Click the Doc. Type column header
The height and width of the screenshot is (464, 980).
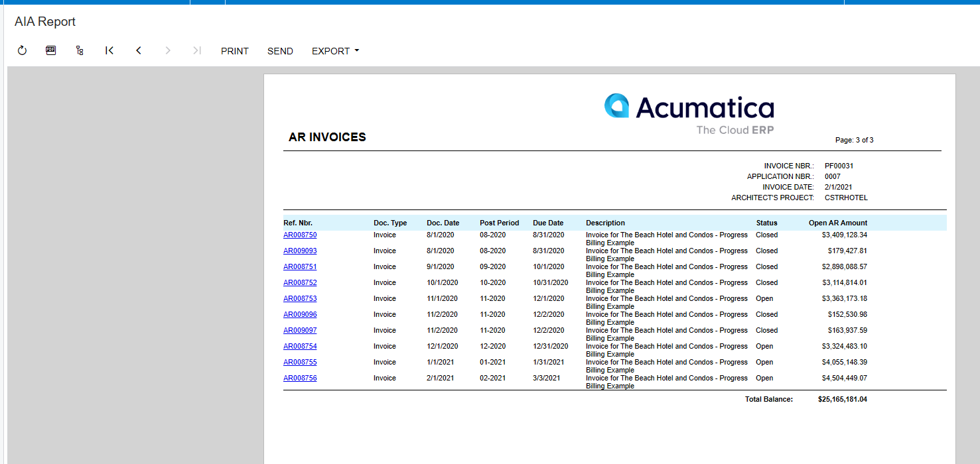(x=390, y=223)
